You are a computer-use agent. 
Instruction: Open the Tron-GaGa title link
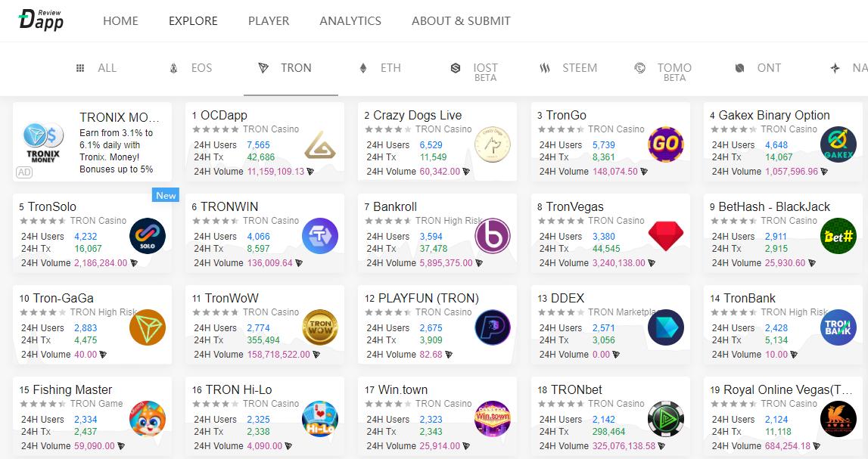[x=63, y=298]
